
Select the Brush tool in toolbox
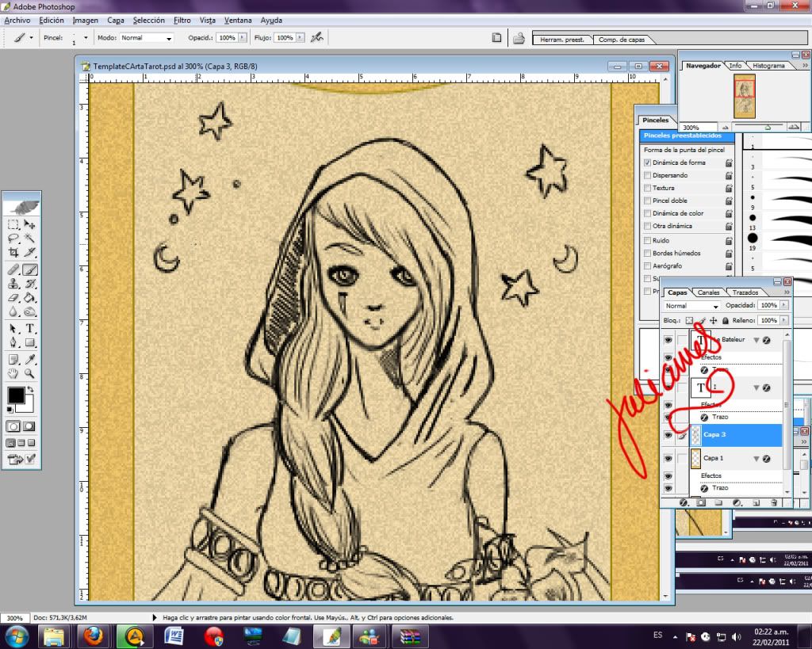tap(29, 269)
